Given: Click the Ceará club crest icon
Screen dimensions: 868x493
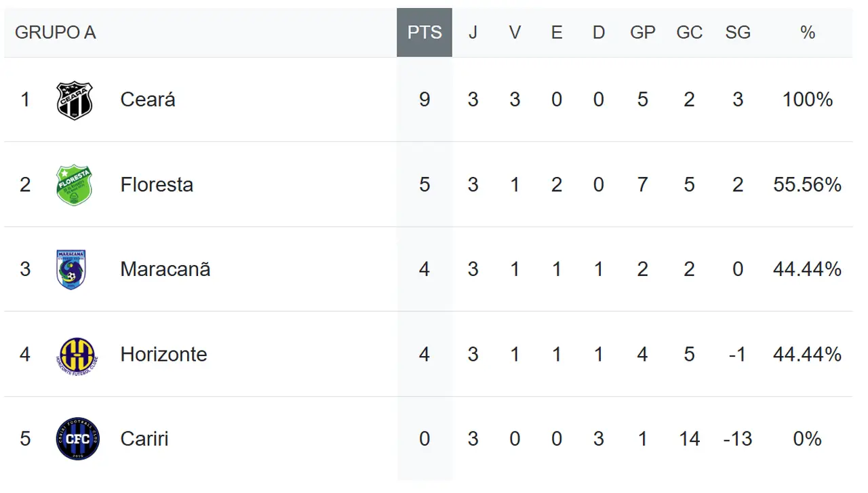Looking at the screenshot, I should [x=74, y=100].
